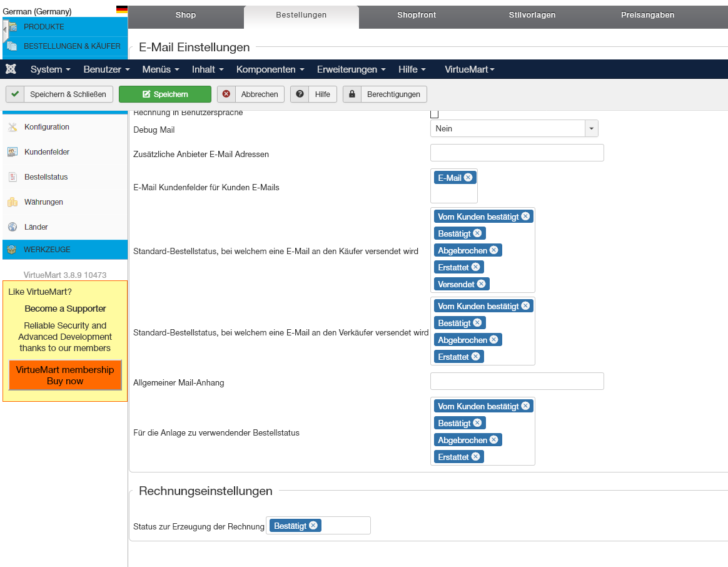
Task: Click the German flag icon
Action: (121, 10)
